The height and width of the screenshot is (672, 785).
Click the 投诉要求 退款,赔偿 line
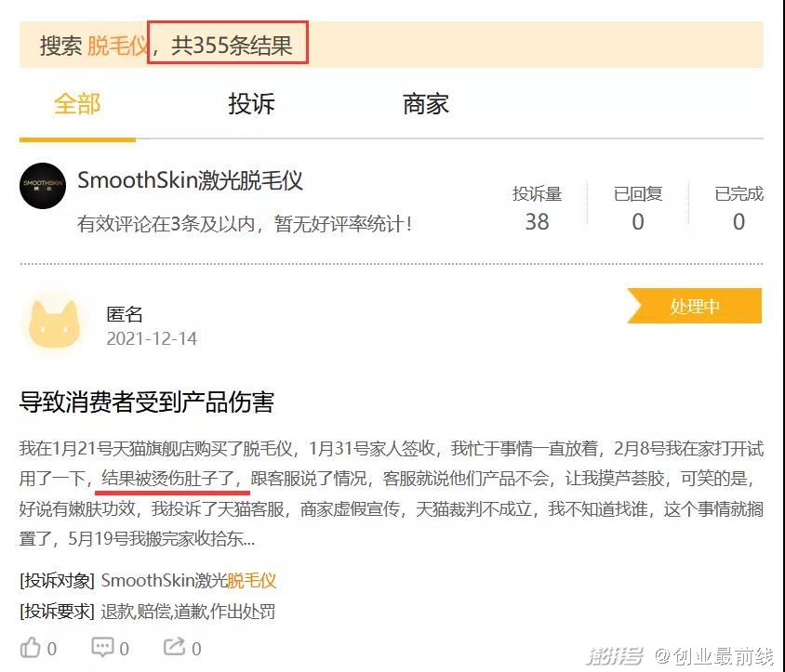(x=147, y=612)
